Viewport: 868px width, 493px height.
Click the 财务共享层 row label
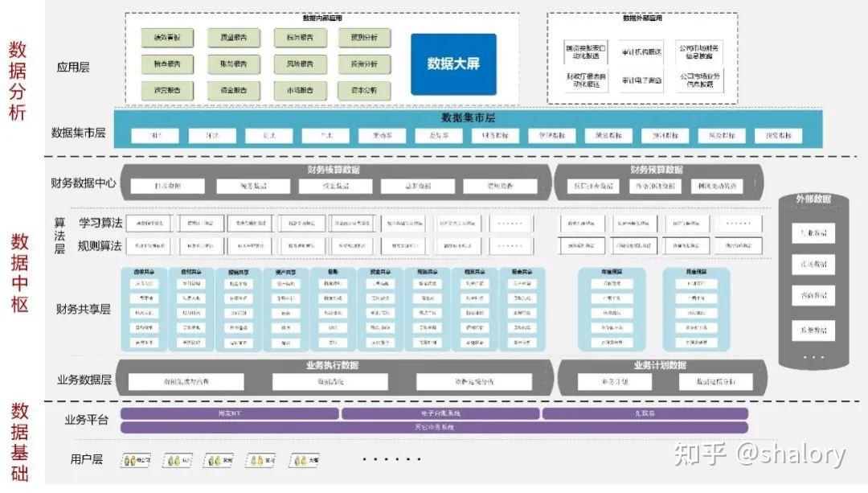point(83,309)
